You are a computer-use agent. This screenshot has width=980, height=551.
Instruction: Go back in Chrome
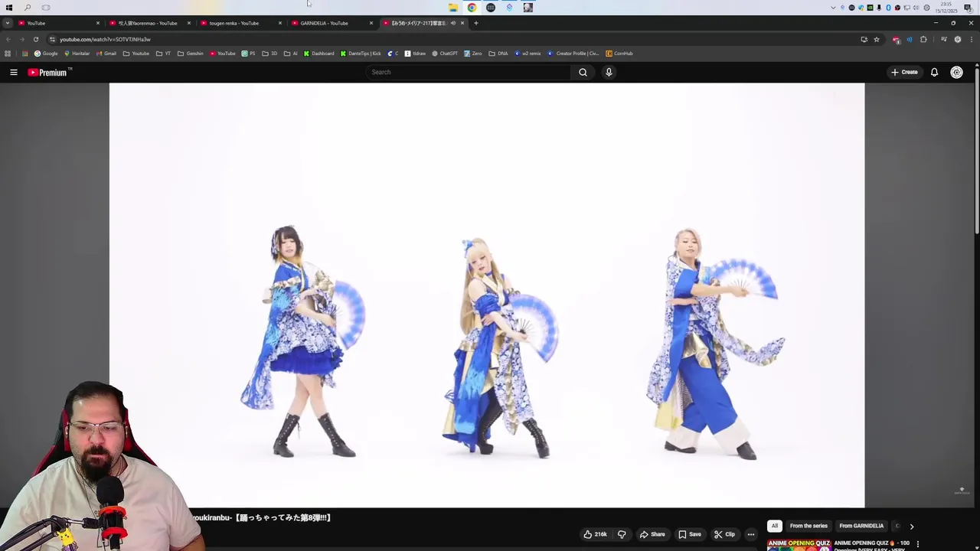(8, 39)
